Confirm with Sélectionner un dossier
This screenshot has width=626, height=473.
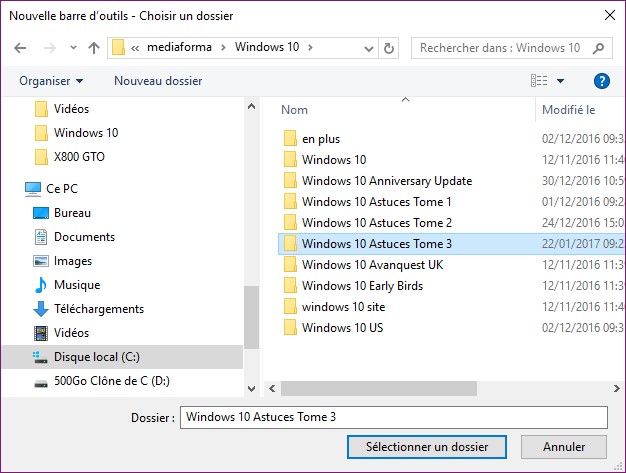(x=427, y=447)
